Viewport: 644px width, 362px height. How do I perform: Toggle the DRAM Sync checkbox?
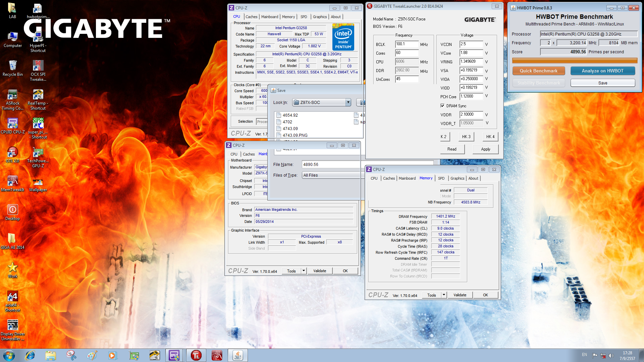coord(442,106)
